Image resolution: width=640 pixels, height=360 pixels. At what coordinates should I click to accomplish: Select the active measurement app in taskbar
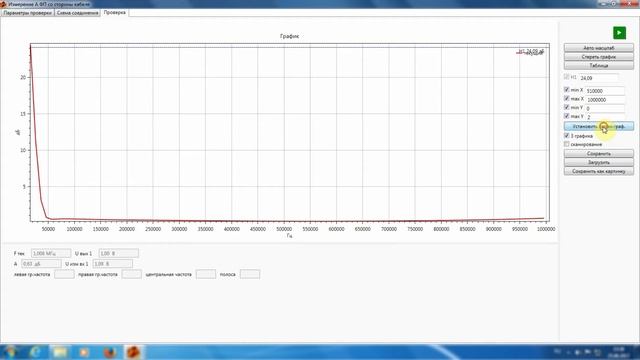[133, 352]
